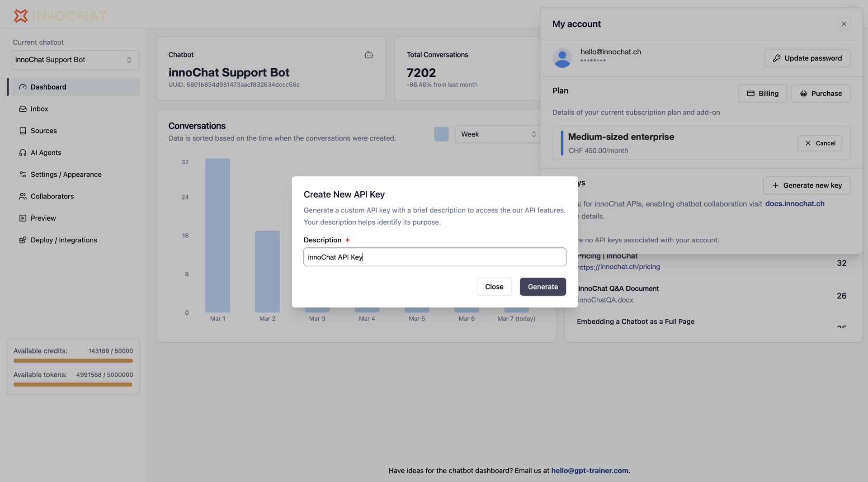Click the Inbox tray icon
868x482 pixels.
coord(23,109)
